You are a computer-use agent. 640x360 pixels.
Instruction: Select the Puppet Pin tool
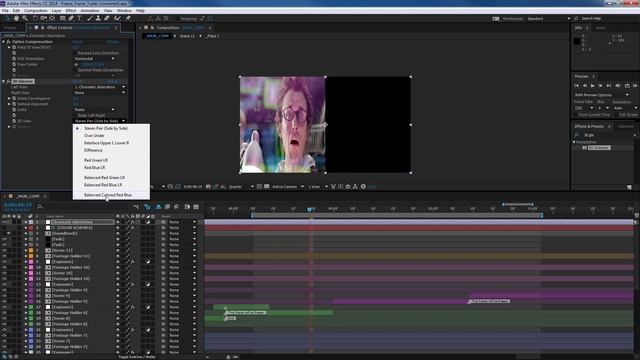click(x=128, y=18)
